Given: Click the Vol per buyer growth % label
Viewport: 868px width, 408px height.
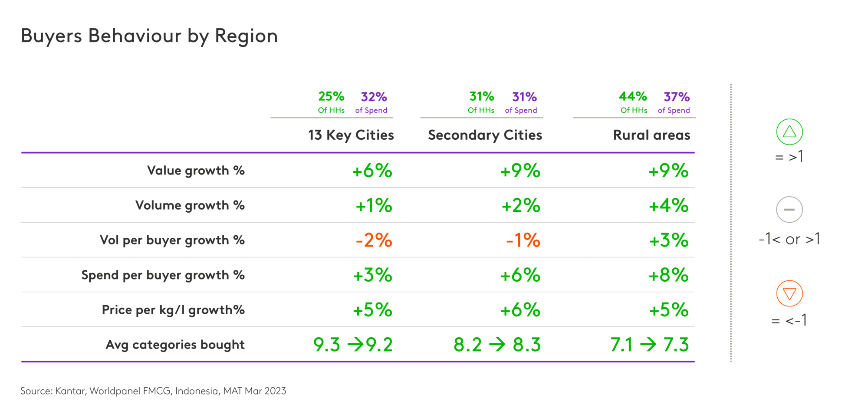Looking at the screenshot, I should (172, 240).
